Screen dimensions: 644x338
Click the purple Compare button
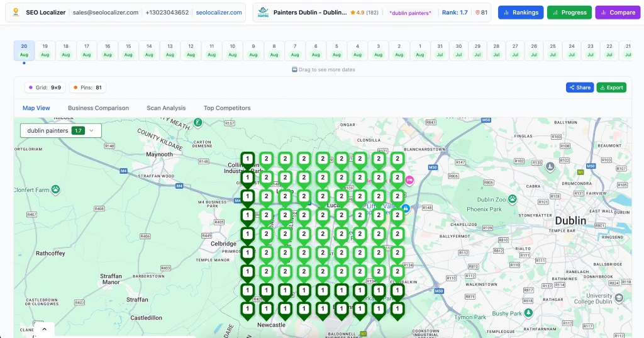(x=618, y=13)
